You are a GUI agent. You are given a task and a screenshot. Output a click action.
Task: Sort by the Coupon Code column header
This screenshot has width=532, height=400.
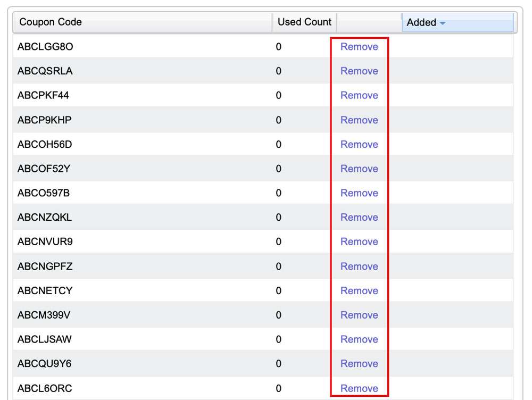point(143,22)
